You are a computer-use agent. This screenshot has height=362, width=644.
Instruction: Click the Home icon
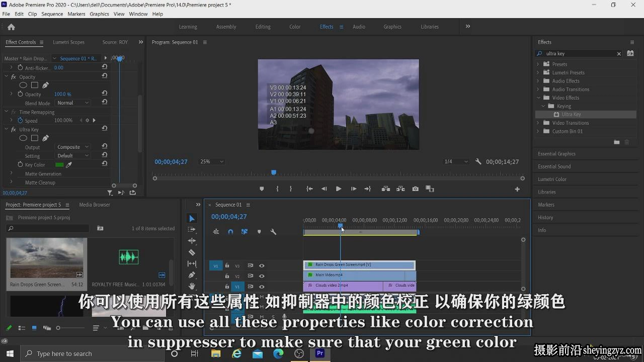pos(11,27)
